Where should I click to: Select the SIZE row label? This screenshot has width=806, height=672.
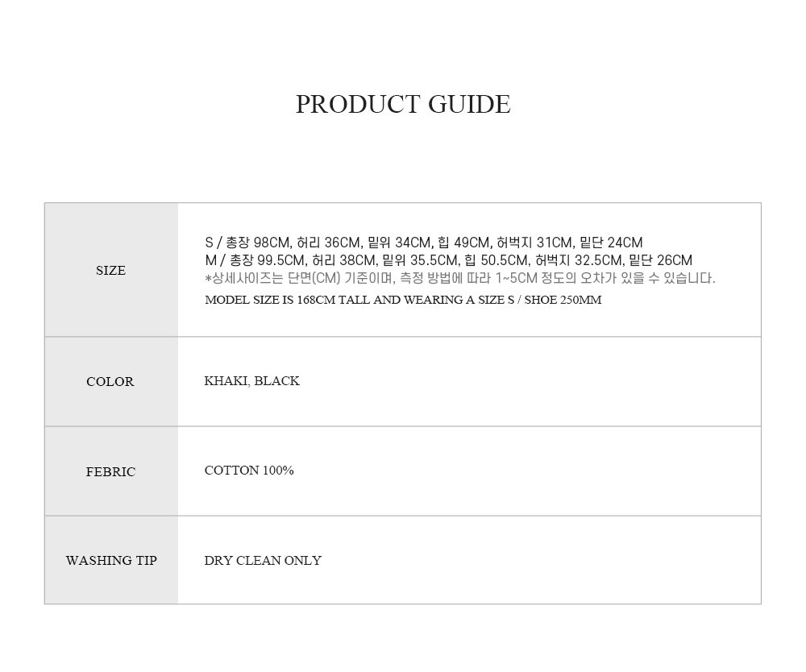[110, 270]
